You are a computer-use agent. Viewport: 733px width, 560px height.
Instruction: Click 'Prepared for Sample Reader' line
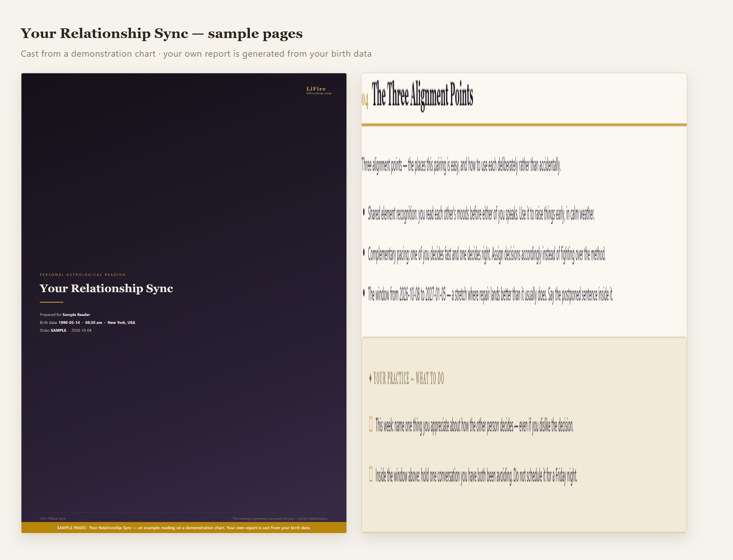(x=65, y=315)
